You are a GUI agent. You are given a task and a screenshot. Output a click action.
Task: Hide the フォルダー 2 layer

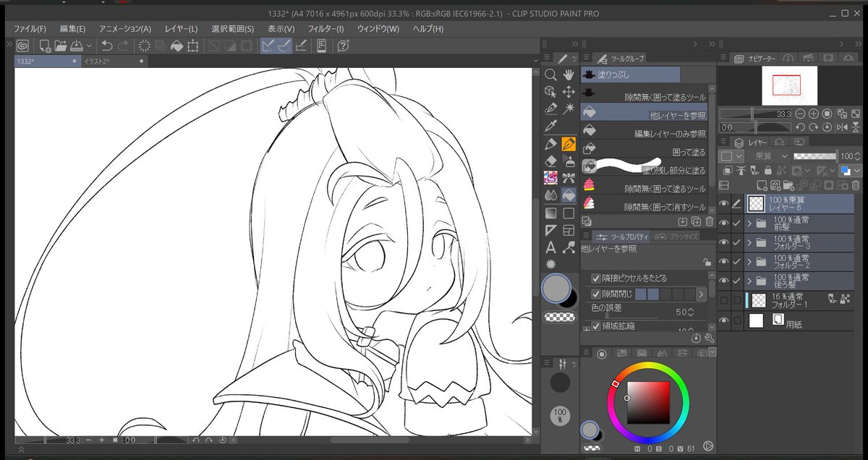coord(723,261)
